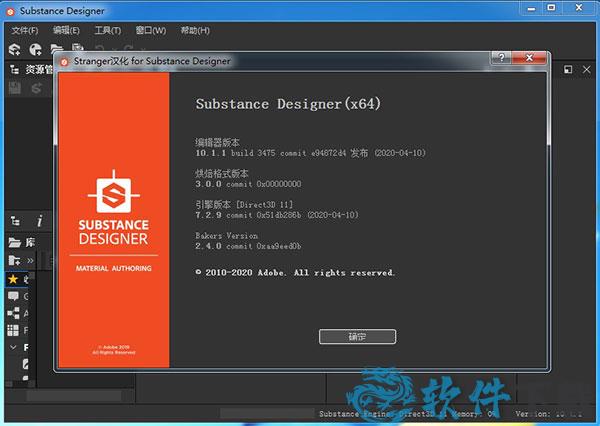This screenshot has height=426, width=600.
Task: Open the 文件(F) menu
Action: 24,30
